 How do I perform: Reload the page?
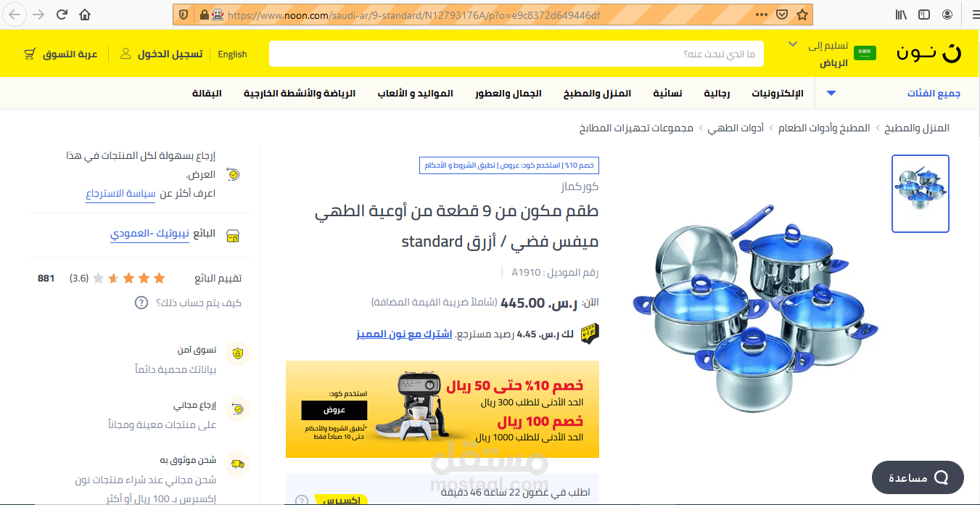click(x=61, y=13)
